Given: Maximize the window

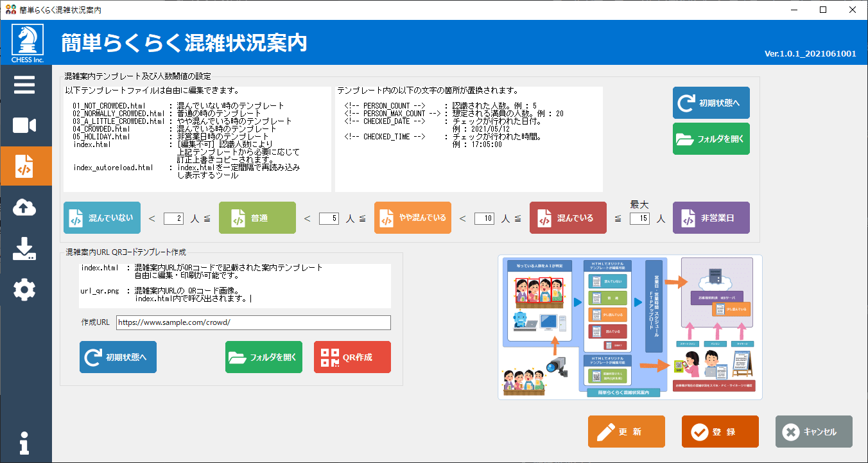Looking at the screenshot, I should [824, 10].
